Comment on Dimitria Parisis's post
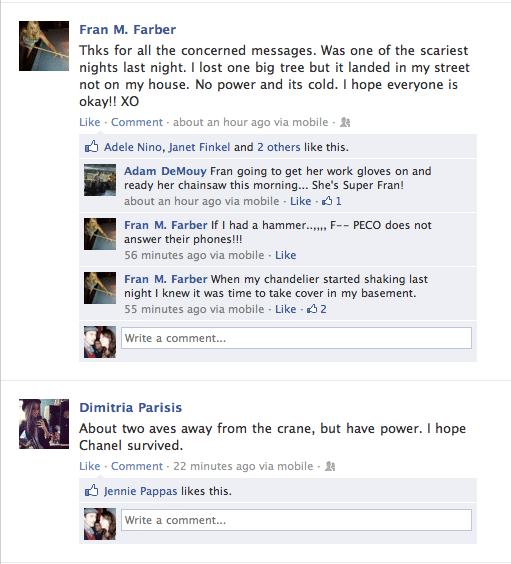The width and height of the screenshot is (511, 564). coord(137,466)
